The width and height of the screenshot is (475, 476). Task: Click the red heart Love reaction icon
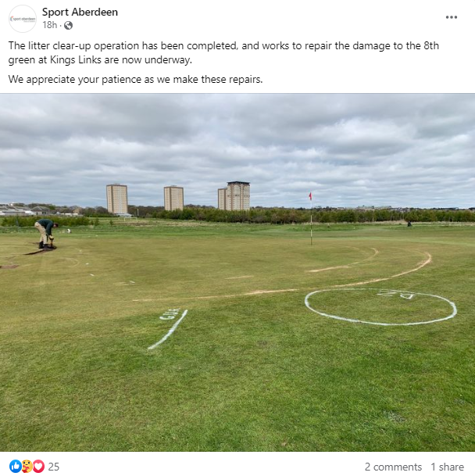(38, 467)
